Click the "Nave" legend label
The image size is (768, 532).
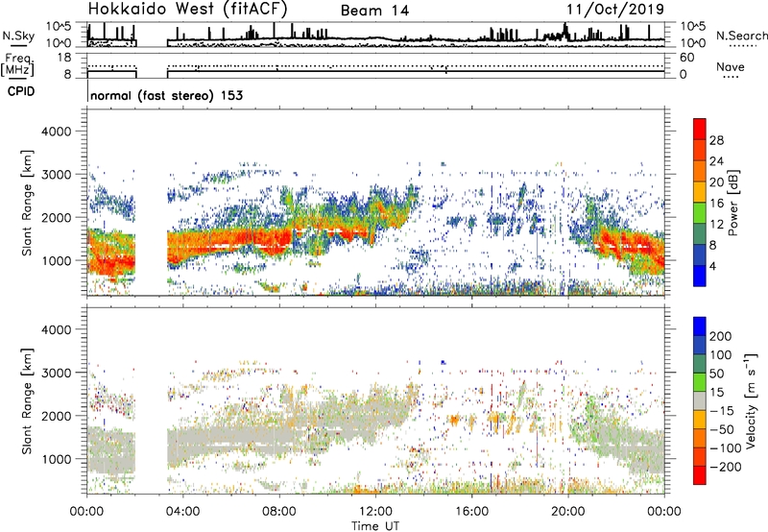tap(731, 67)
